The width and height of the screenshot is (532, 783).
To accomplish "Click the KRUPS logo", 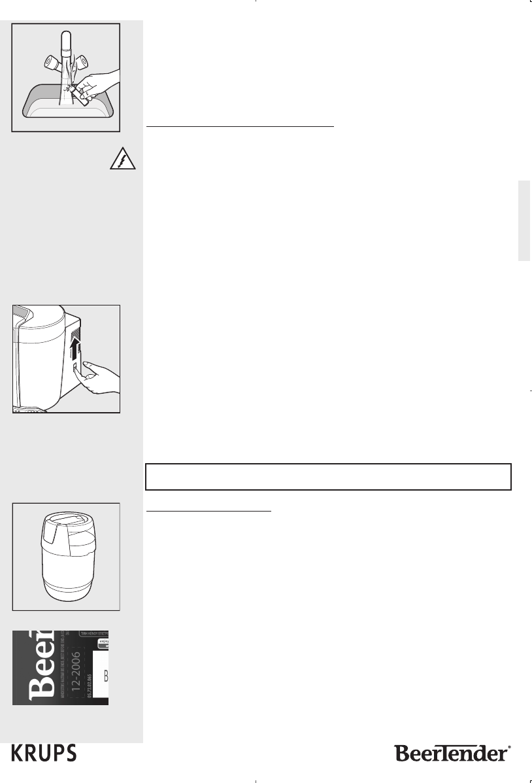I will pos(44,752).
